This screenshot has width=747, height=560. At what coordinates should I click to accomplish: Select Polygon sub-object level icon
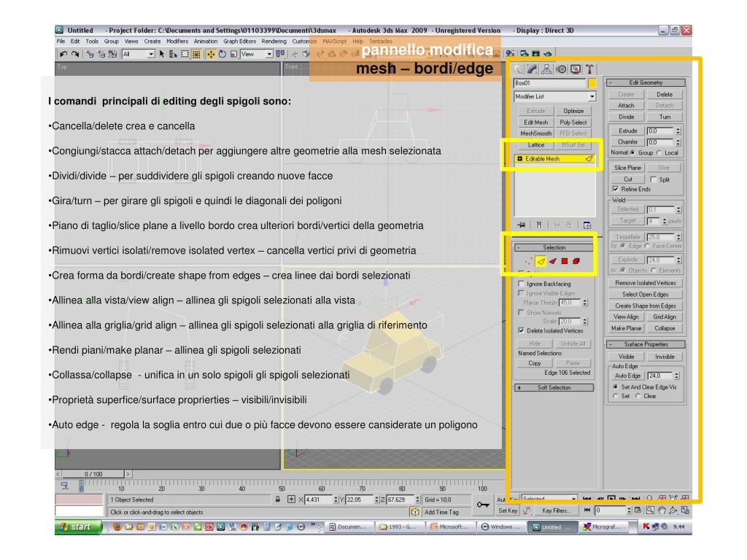pos(565,261)
